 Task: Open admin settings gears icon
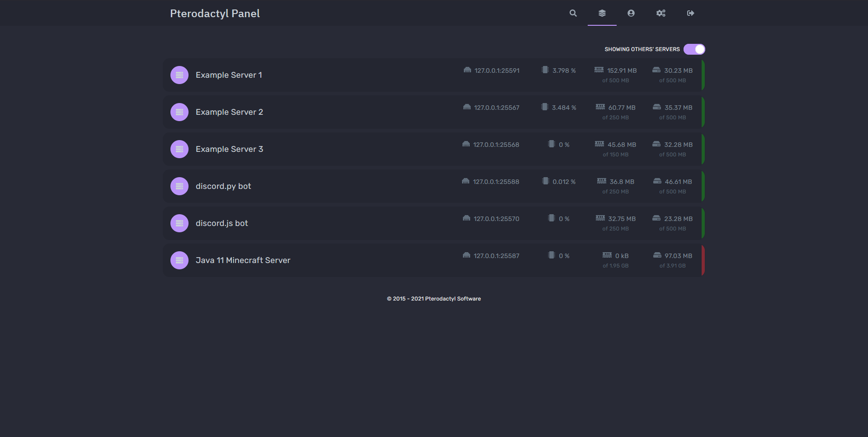(660, 13)
